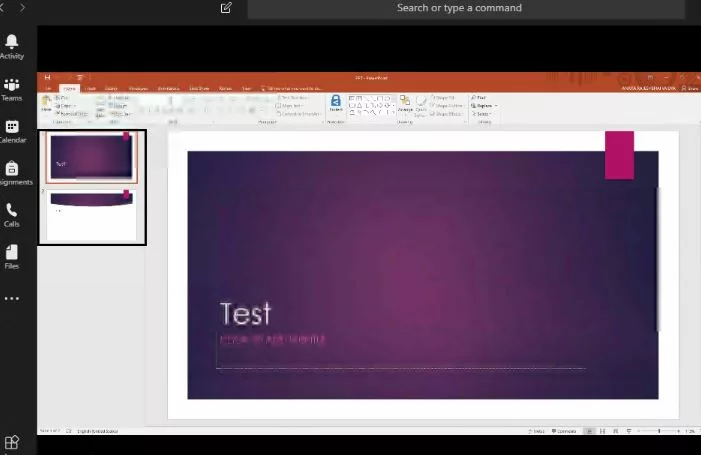Start Slide Show from status bar icon
The width and height of the screenshot is (701, 455).
coord(629,431)
